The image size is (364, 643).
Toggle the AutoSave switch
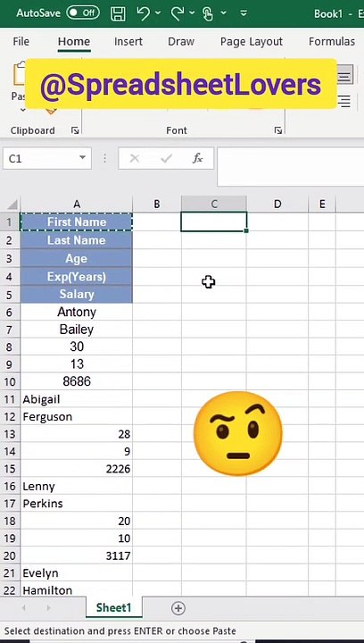tap(83, 13)
